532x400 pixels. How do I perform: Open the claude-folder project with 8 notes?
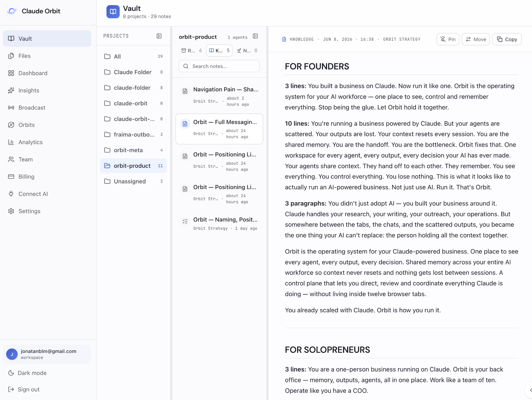click(133, 88)
